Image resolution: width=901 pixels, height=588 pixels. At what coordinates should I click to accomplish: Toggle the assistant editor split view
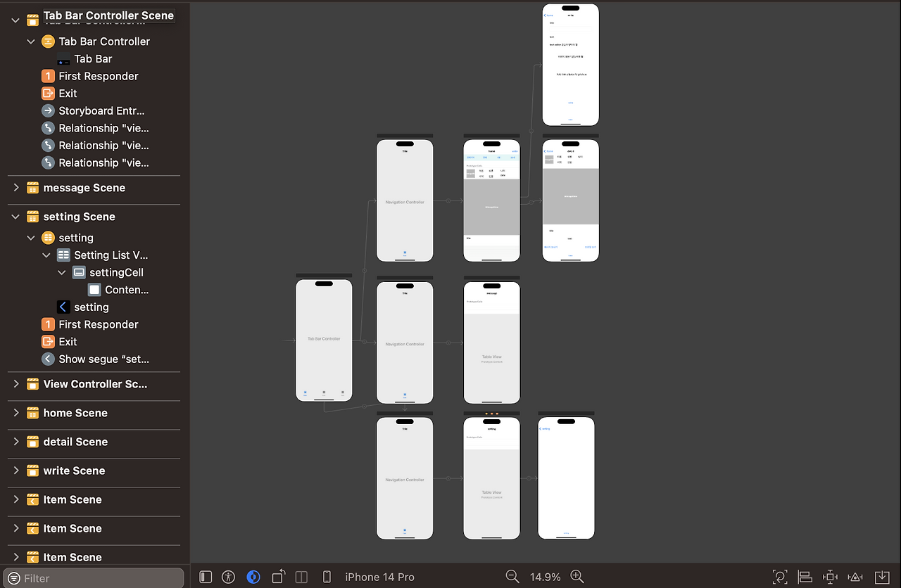pyautogui.click(x=301, y=576)
